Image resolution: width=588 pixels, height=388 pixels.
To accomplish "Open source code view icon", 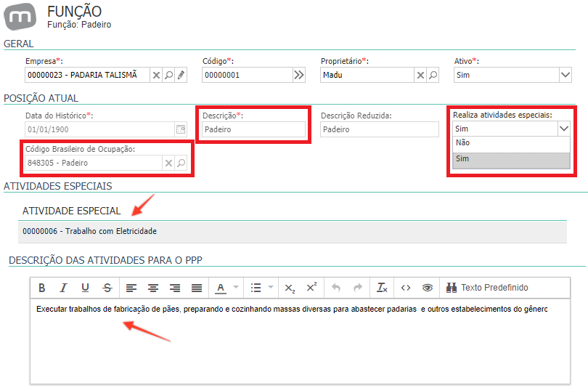I will (406, 288).
